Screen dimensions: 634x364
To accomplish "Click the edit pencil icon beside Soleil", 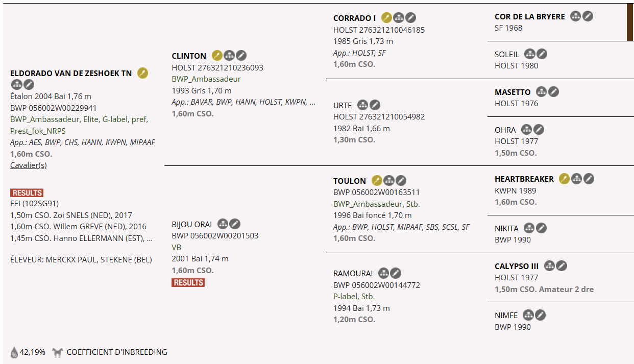I will point(542,54).
